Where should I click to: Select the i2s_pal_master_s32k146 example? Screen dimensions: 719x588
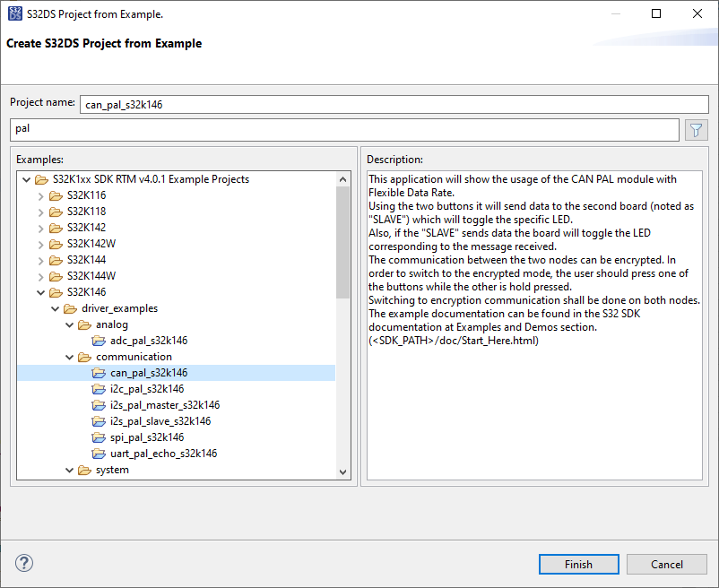pos(165,405)
